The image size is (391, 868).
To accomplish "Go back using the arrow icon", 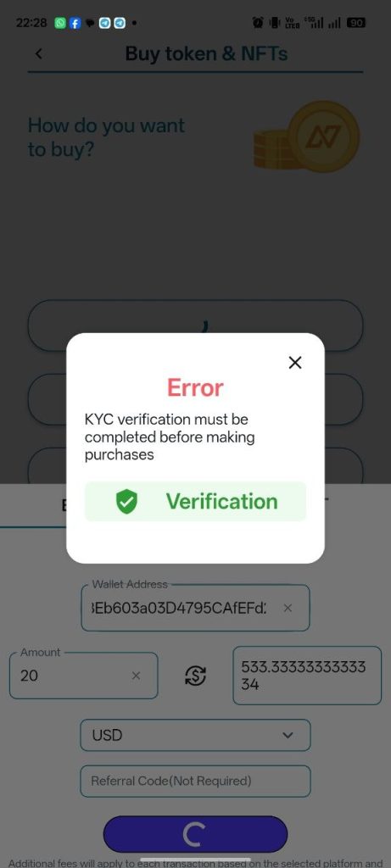I will 38,53.
